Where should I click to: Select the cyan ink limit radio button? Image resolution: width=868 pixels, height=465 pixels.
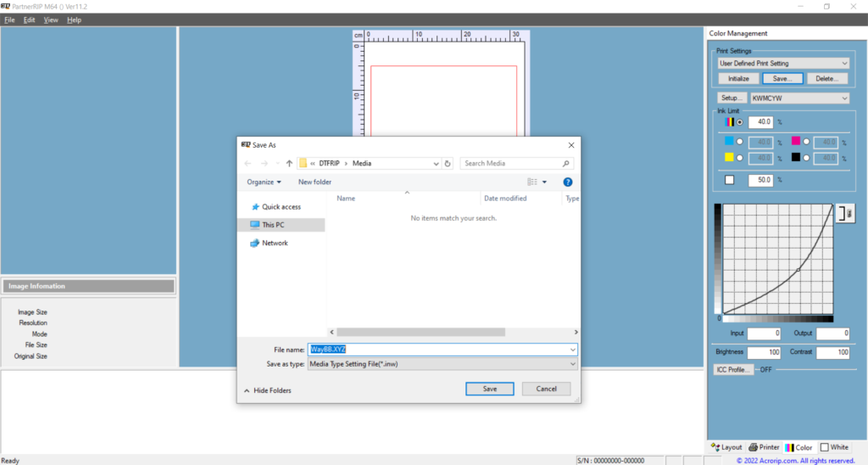740,142
